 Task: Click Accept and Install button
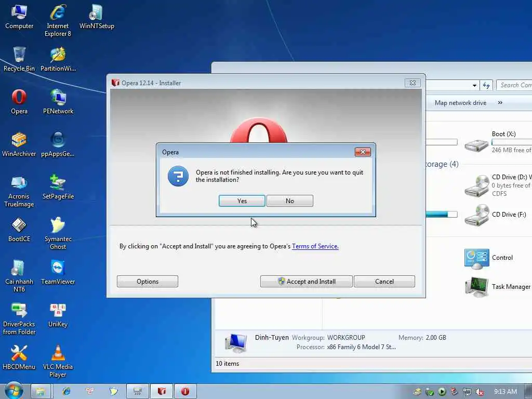point(307,281)
